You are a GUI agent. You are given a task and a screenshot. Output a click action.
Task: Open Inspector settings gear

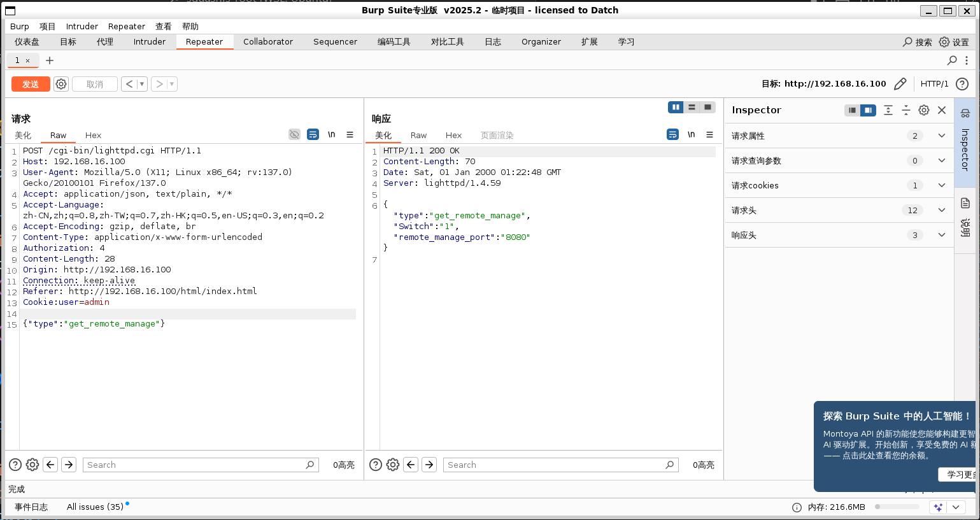coord(923,110)
